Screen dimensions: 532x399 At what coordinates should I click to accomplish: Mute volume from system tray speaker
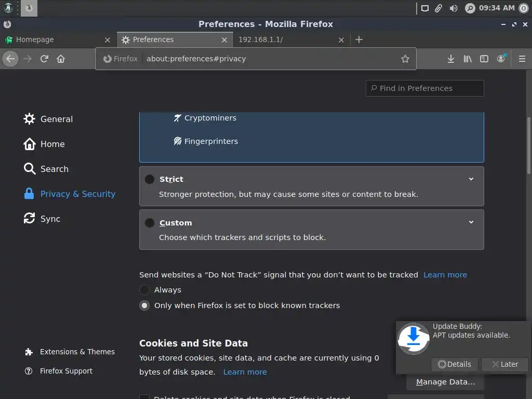[454, 8]
